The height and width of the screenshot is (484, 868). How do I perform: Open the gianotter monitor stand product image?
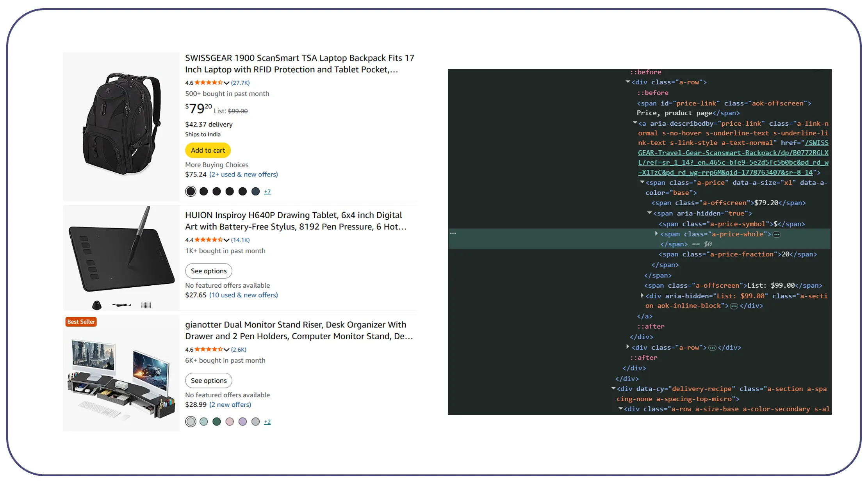pyautogui.click(x=121, y=379)
